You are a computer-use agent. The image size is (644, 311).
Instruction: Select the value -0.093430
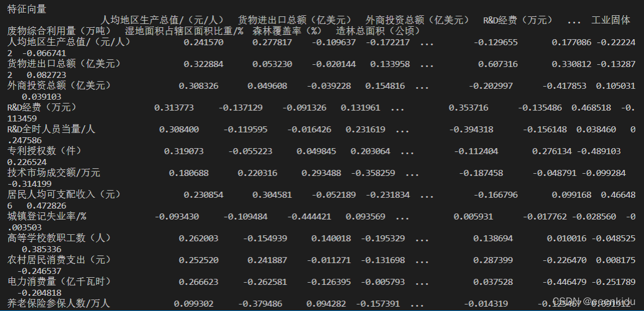click(x=177, y=217)
